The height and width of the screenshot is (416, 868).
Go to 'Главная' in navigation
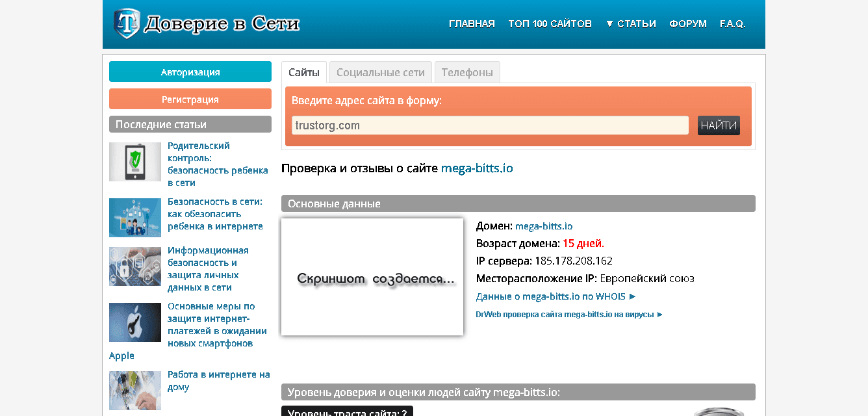(x=472, y=24)
